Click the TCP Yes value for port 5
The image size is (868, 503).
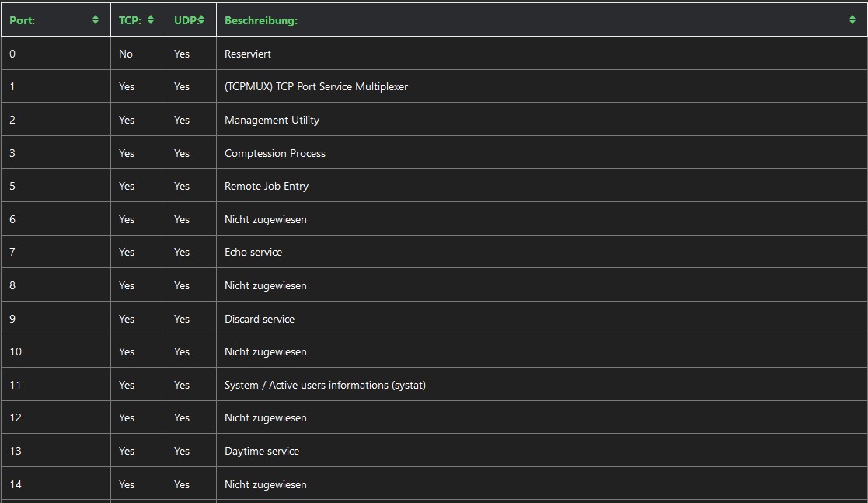[x=126, y=186]
